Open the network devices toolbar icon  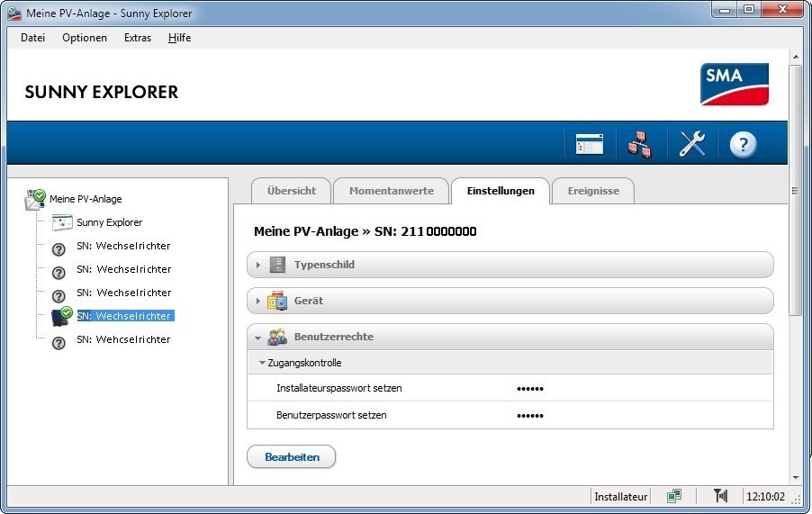[x=640, y=144]
